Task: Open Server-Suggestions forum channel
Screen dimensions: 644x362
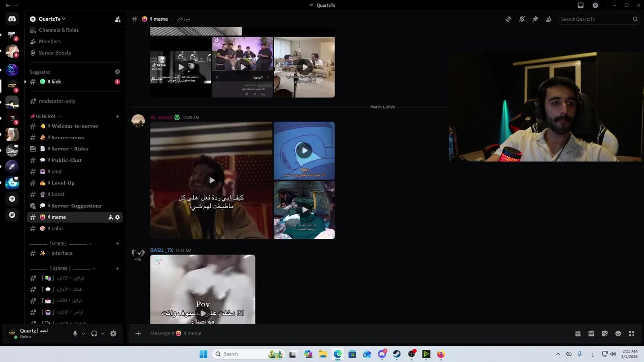Action: (x=74, y=206)
